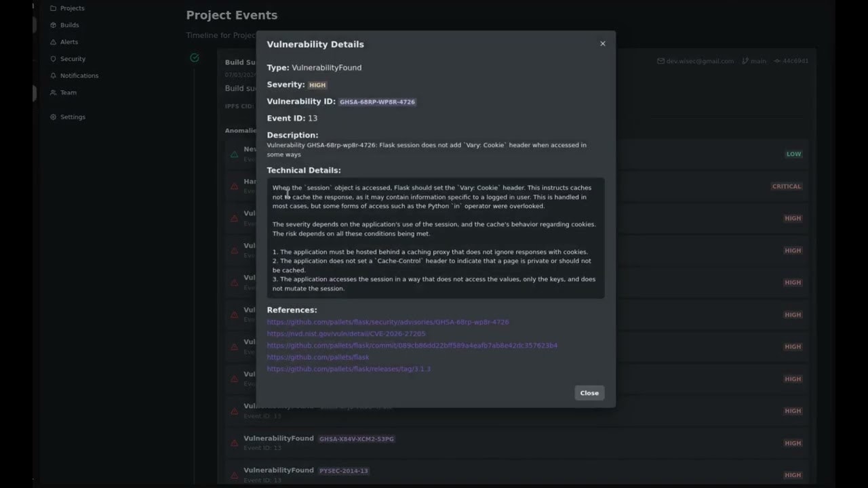Click the green build success checkmark
This screenshot has width=868, height=488.
click(x=195, y=58)
